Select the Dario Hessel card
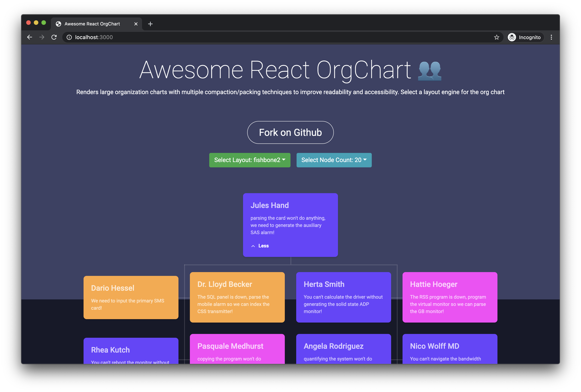Viewport: 581px width, 392px height. coord(131,297)
